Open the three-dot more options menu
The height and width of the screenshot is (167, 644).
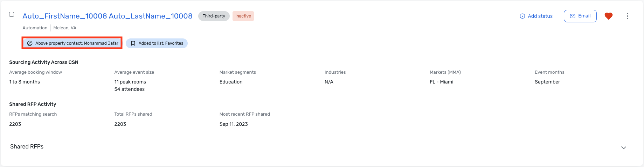click(628, 16)
